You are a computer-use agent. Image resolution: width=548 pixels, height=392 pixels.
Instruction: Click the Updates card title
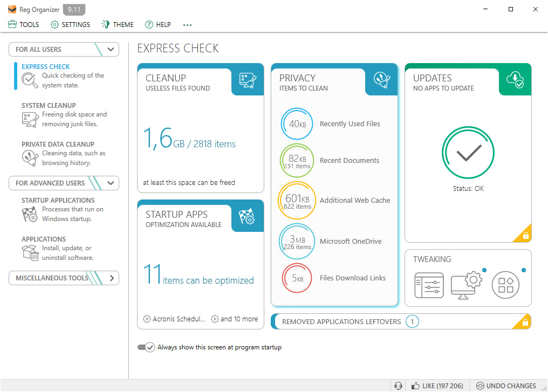pyautogui.click(x=433, y=78)
